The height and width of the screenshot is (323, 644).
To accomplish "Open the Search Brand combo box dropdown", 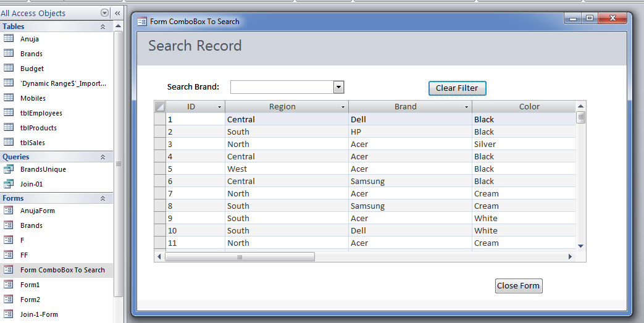I will tap(338, 88).
